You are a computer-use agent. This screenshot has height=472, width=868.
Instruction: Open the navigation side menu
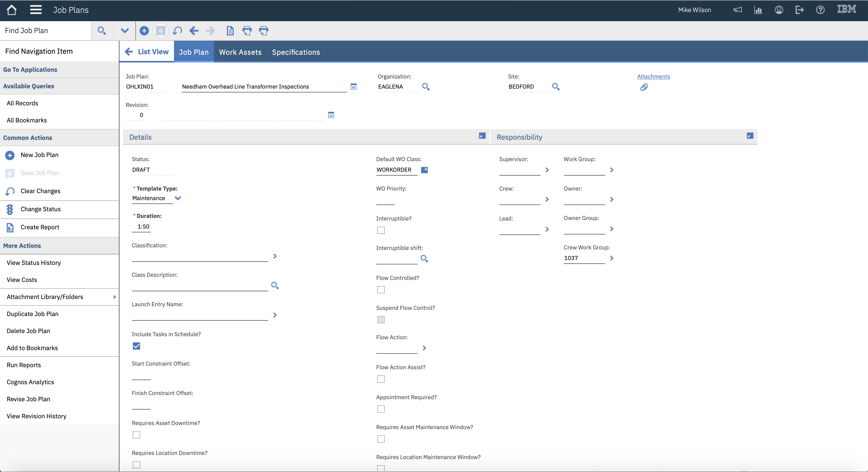(x=36, y=10)
